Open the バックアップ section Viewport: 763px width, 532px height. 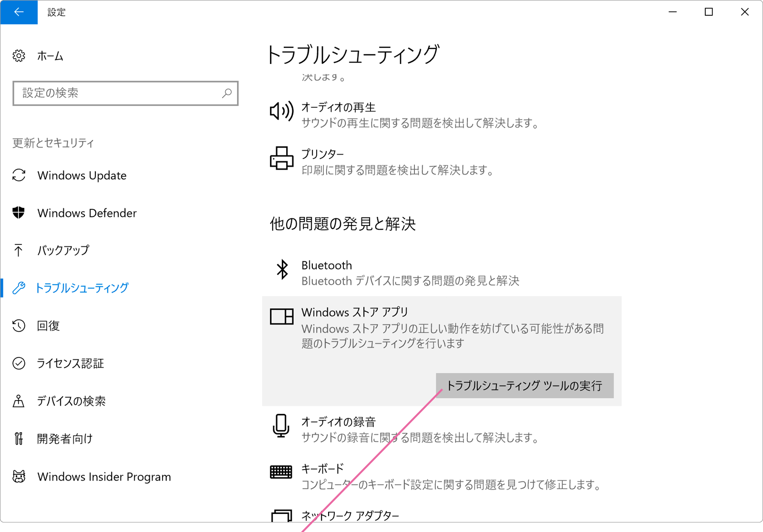point(63,250)
